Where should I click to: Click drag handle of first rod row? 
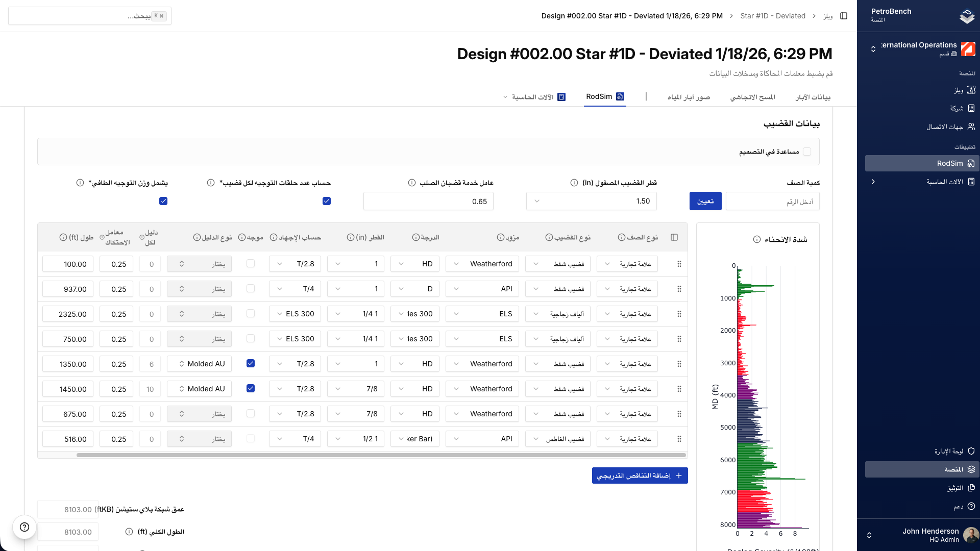click(x=679, y=264)
